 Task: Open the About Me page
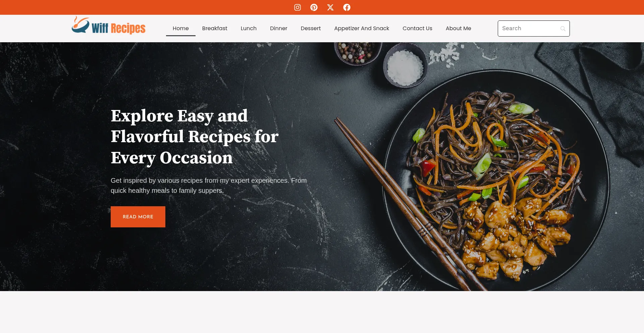point(459,29)
